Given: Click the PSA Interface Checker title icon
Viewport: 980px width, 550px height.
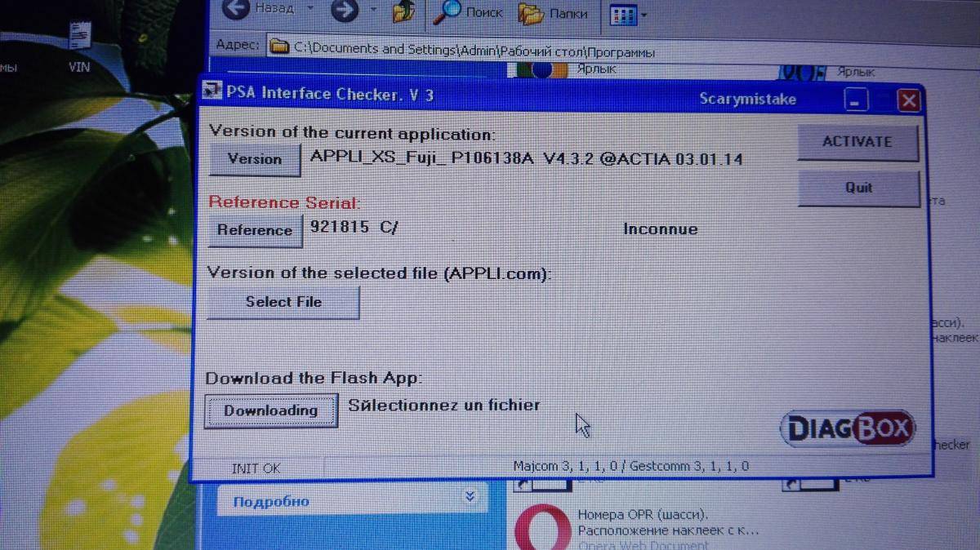Looking at the screenshot, I should pyautogui.click(x=212, y=92).
